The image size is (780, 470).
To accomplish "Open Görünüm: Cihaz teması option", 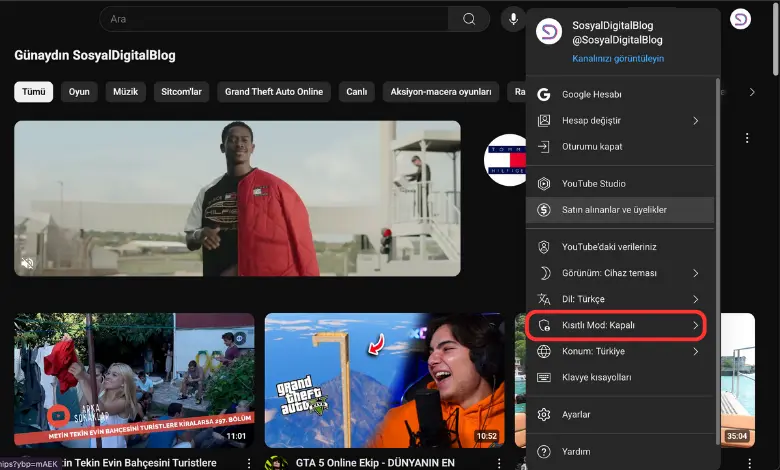I will [x=620, y=273].
